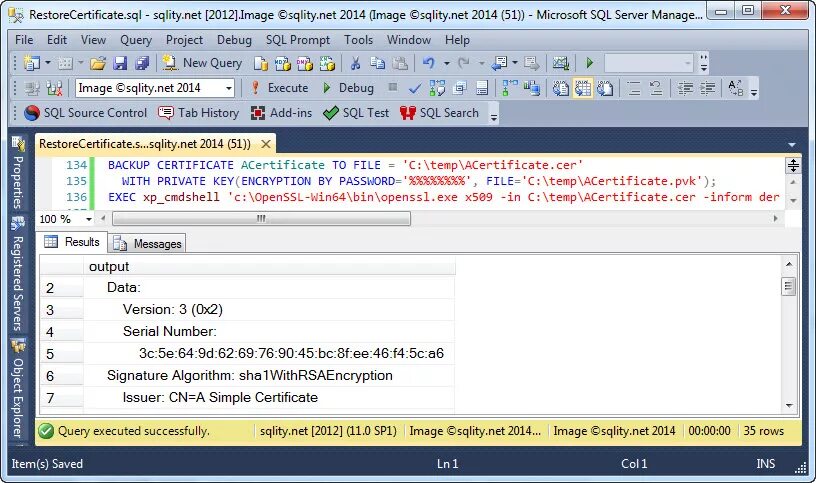Screen dimensions: 816x483
Task: Open the Navigate Backward dropdown arrow
Action: pos(515,63)
